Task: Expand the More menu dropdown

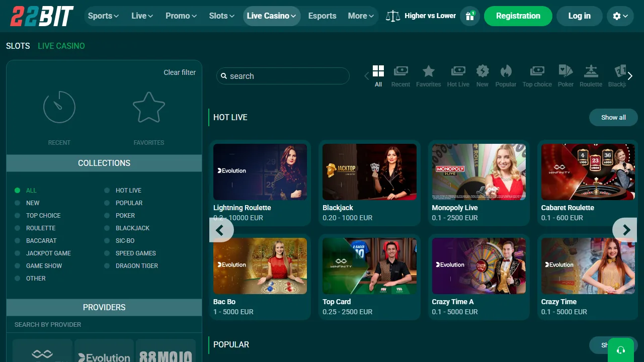Action: pyautogui.click(x=361, y=16)
